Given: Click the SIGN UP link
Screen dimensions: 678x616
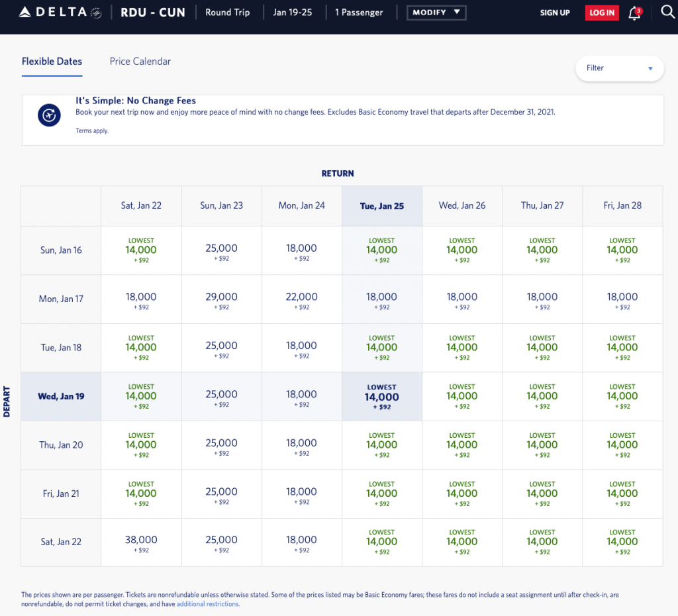Looking at the screenshot, I should pos(554,13).
